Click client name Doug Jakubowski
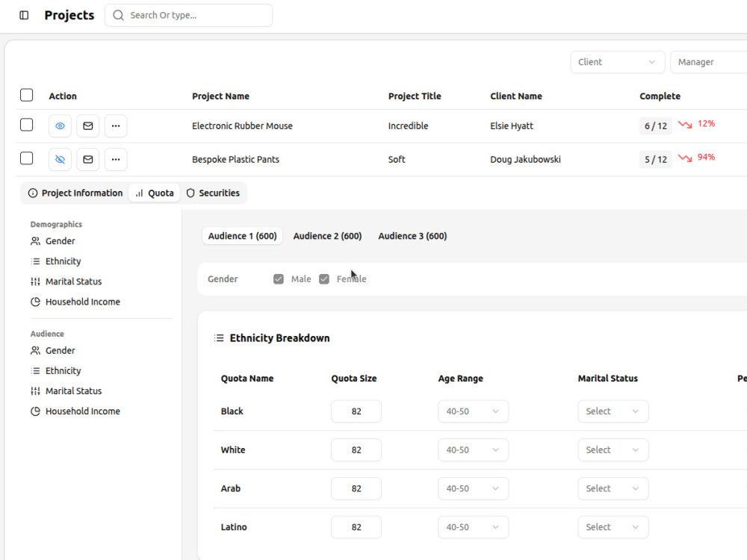This screenshot has width=747, height=560. click(x=525, y=160)
